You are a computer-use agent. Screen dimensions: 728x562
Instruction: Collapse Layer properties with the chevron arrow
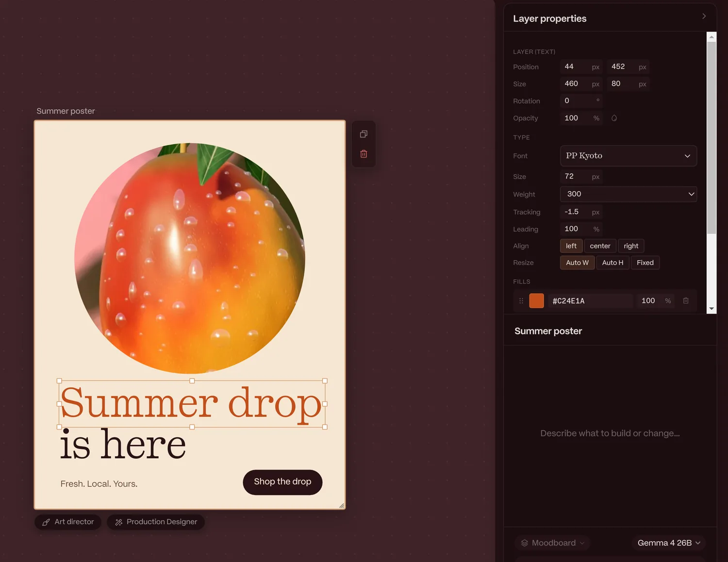(704, 16)
